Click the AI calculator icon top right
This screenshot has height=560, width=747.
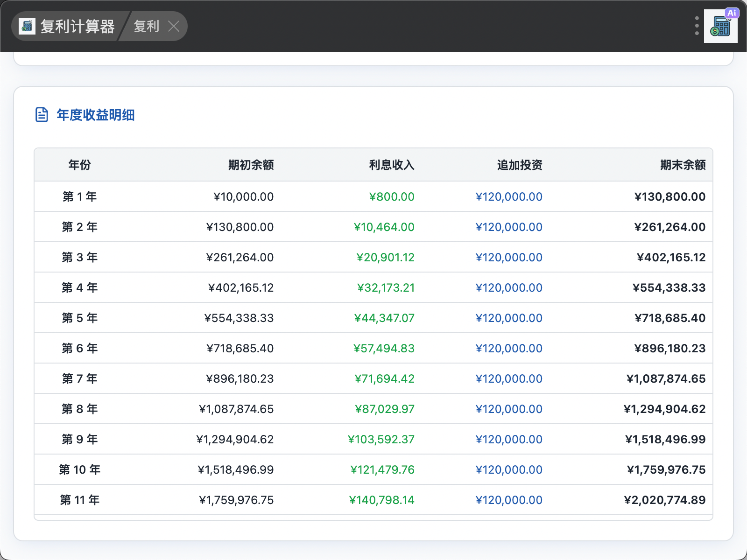pyautogui.click(x=720, y=27)
